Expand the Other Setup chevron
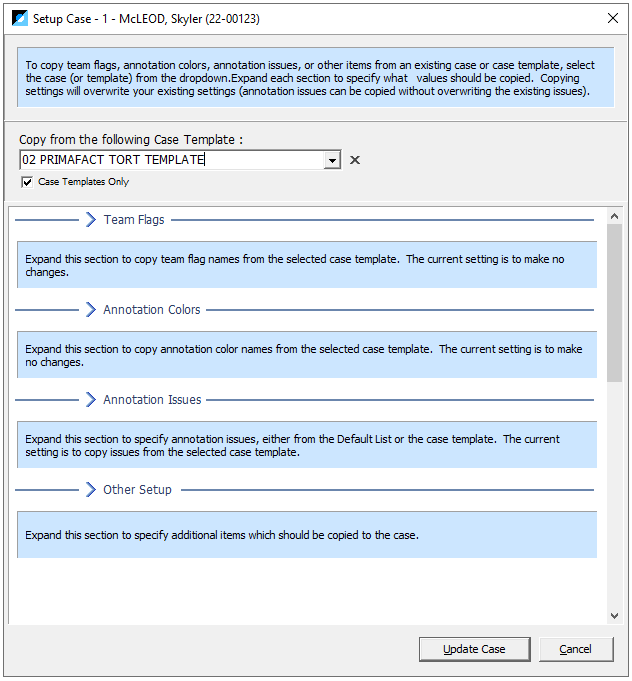The image size is (632, 681). point(91,489)
